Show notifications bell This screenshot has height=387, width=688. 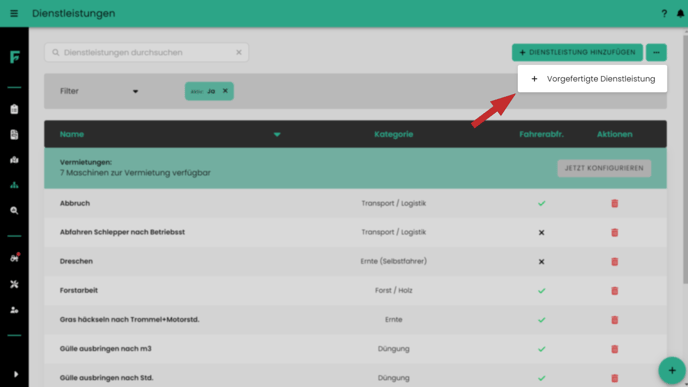pos(680,14)
